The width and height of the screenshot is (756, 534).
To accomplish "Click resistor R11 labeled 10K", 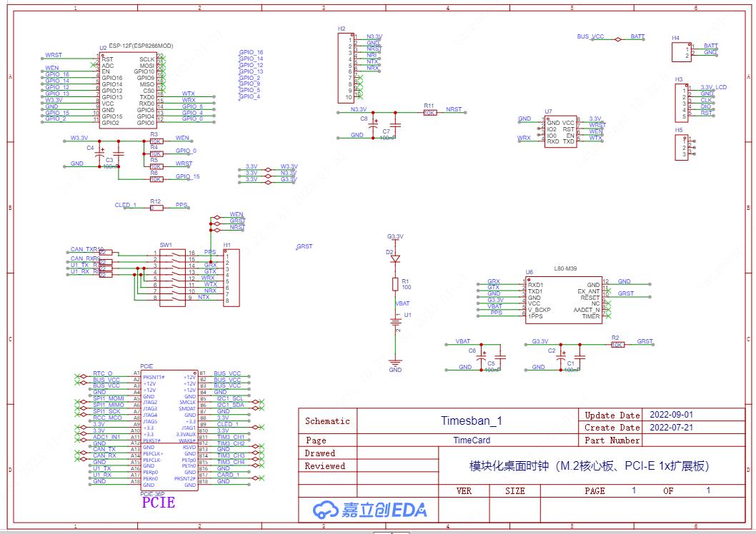I will click(431, 113).
